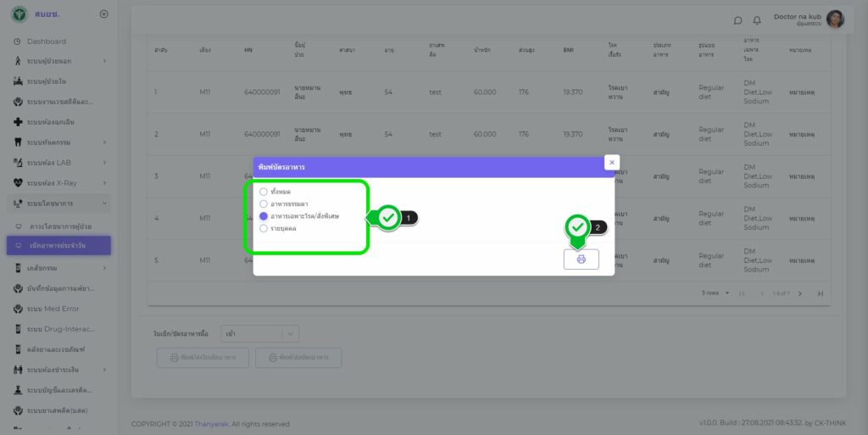Click the tooth icon for ระบบทันตกรรม
This screenshot has width=868, height=435.
coord(18,142)
